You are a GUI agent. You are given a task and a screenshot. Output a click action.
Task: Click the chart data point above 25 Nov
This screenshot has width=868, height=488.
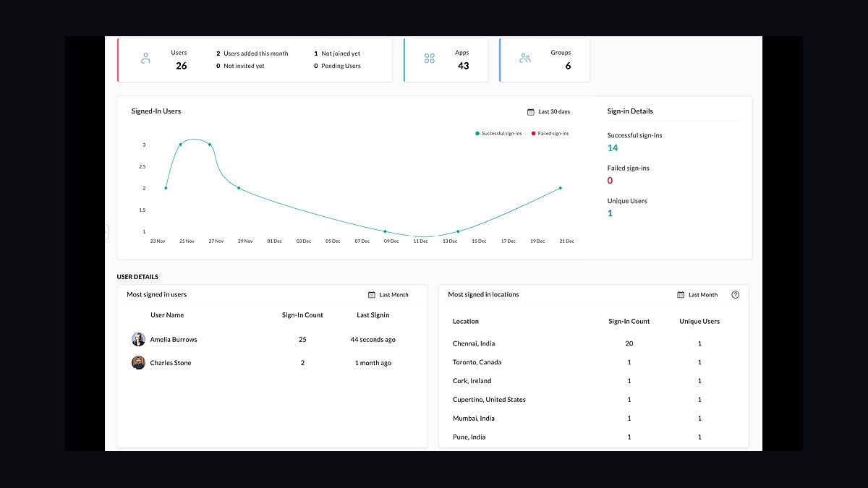click(180, 145)
